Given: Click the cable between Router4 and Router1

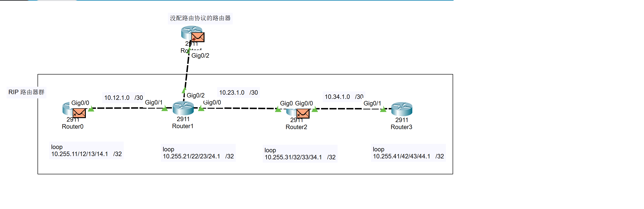Looking at the screenshot, I should pyautogui.click(x=187, y=71).
